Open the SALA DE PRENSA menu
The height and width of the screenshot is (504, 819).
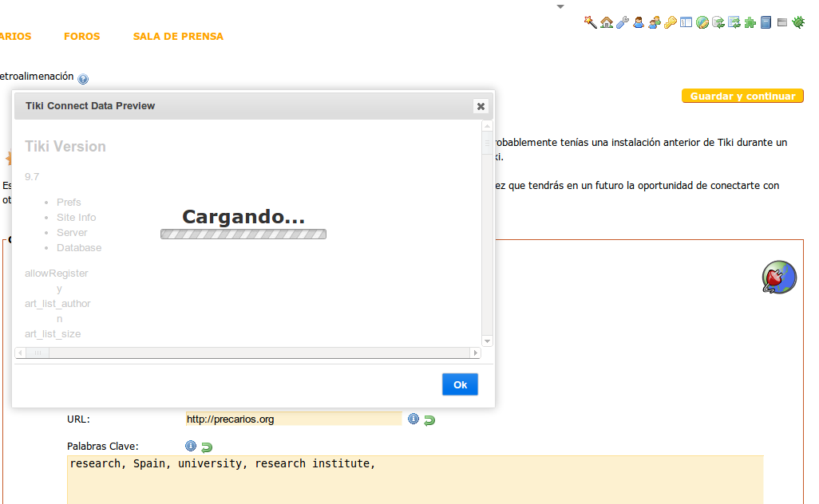(178, 37)
